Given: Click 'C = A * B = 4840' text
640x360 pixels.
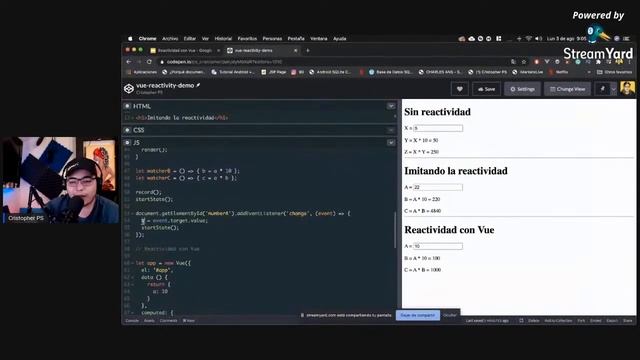Looking at the screenshot, I should (x=422, y=211).
